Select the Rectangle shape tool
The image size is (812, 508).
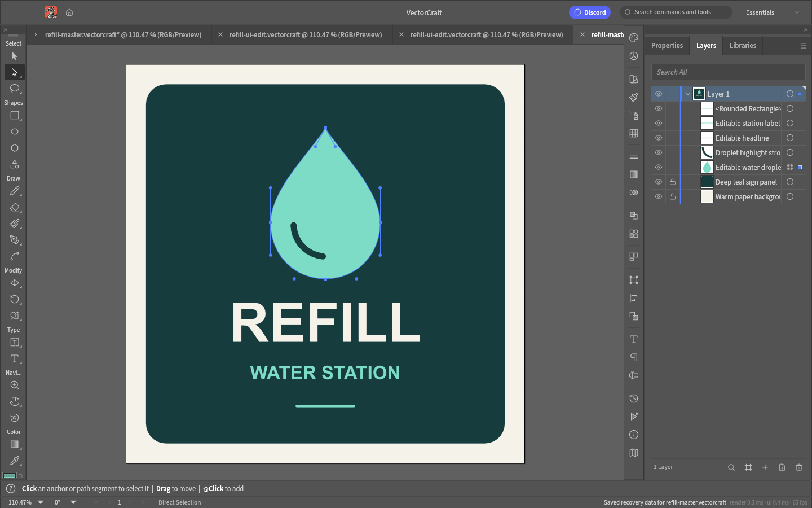tap(15, 116)
